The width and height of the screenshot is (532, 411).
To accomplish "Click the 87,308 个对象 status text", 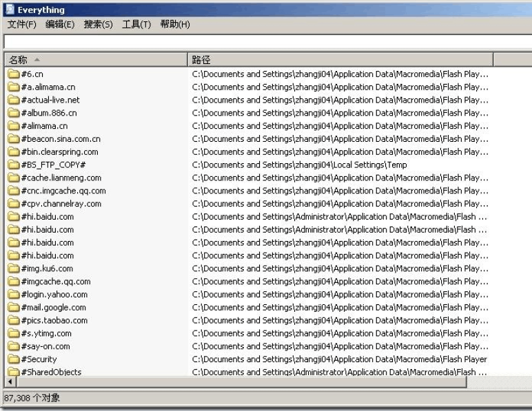I will pos(32,398).
